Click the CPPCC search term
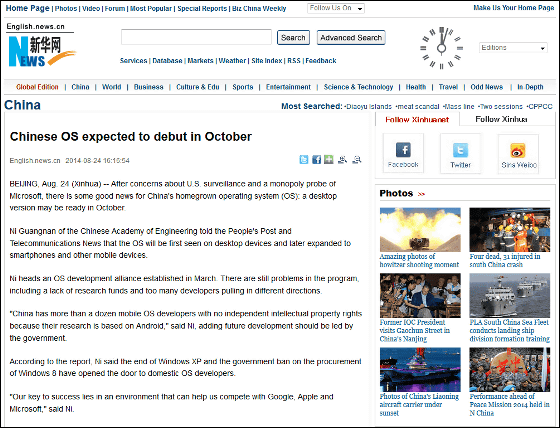The height and width of the screenshot is (428, 560). point(540,106)
